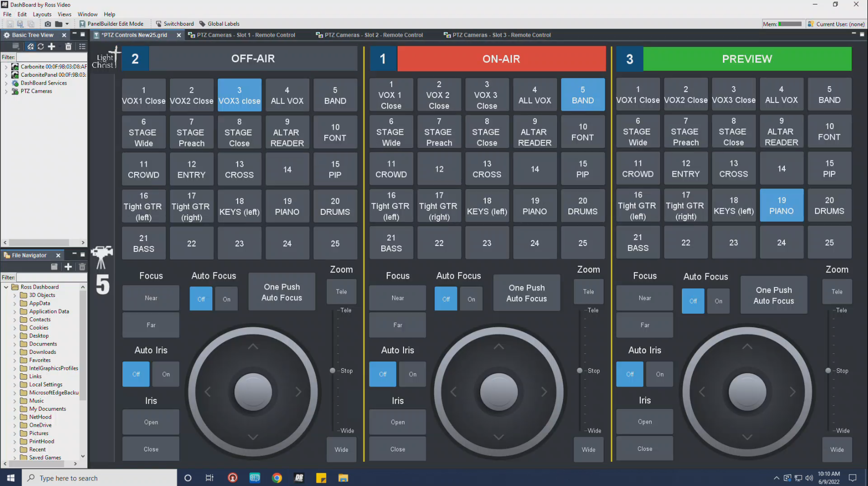Click the add plus icon in Basic Tree View

51,47
